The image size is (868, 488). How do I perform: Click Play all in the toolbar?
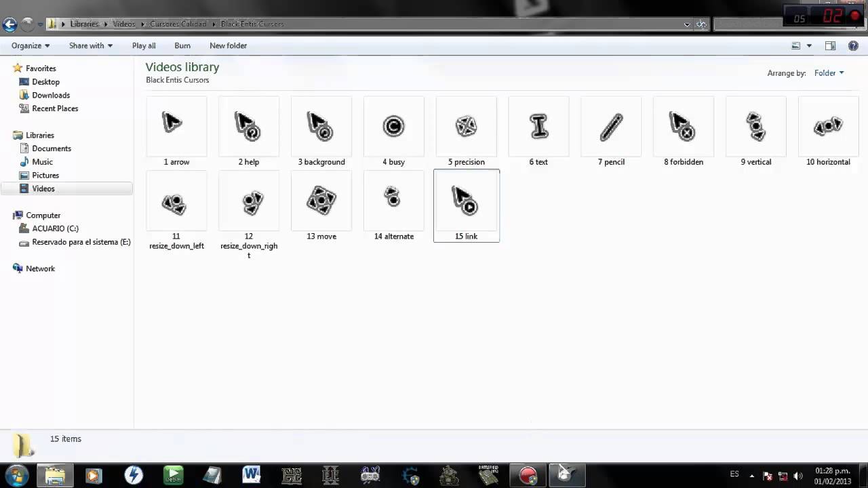[x=144, y=45]
